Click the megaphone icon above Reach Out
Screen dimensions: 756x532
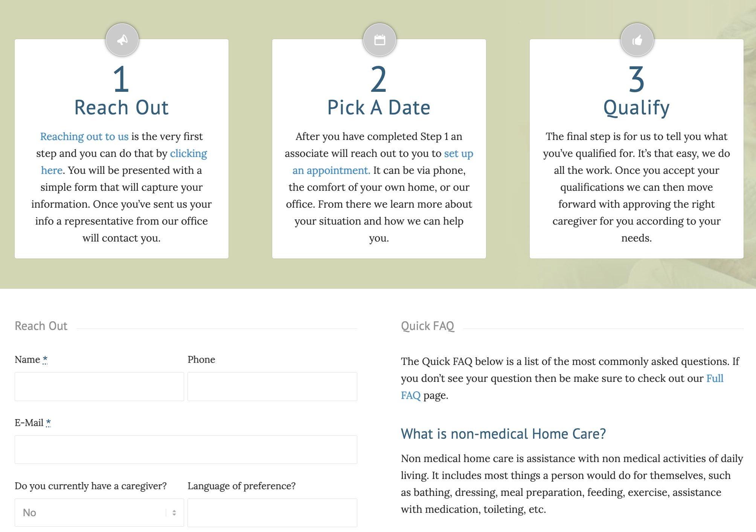point(122,40)
